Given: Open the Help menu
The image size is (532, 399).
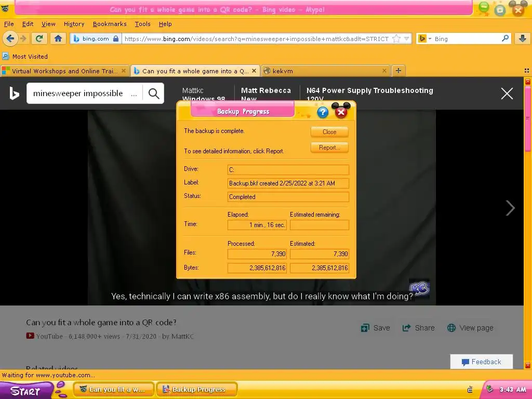Looking at the screenshot, I should [x=165, y=24].
